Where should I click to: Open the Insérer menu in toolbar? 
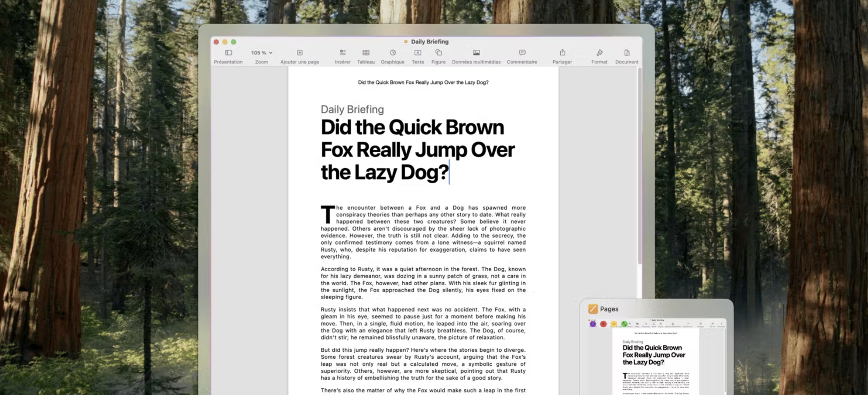click(x=343, y=56)
